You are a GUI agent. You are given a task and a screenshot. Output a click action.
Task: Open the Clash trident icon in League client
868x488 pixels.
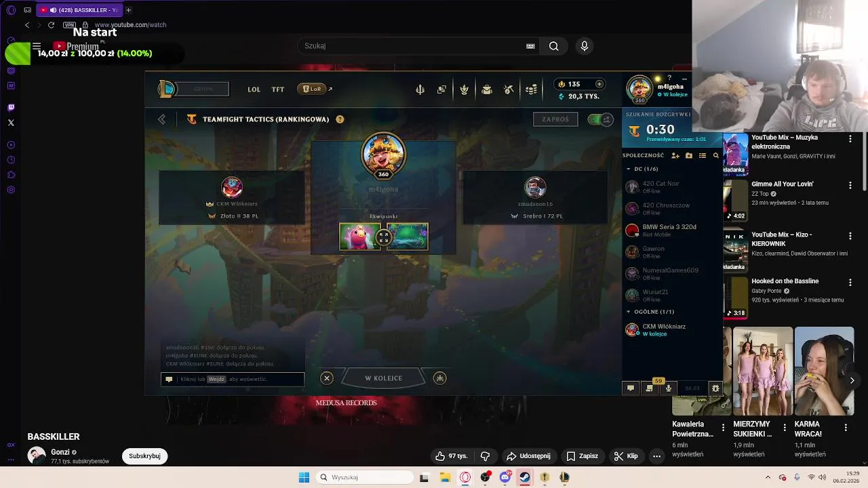pos(420,89)
